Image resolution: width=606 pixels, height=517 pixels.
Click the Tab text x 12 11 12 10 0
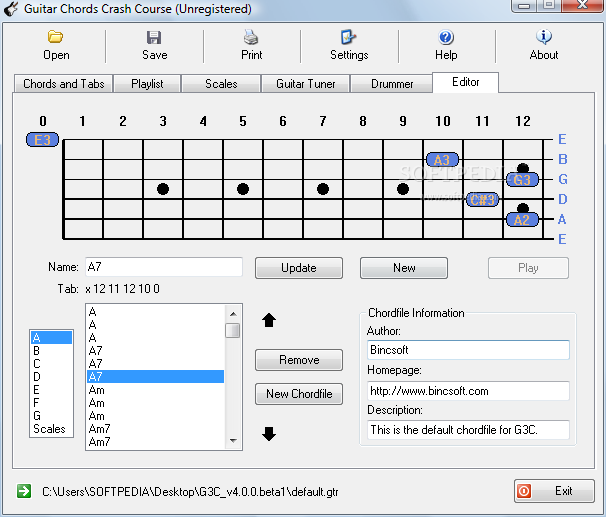123,289
